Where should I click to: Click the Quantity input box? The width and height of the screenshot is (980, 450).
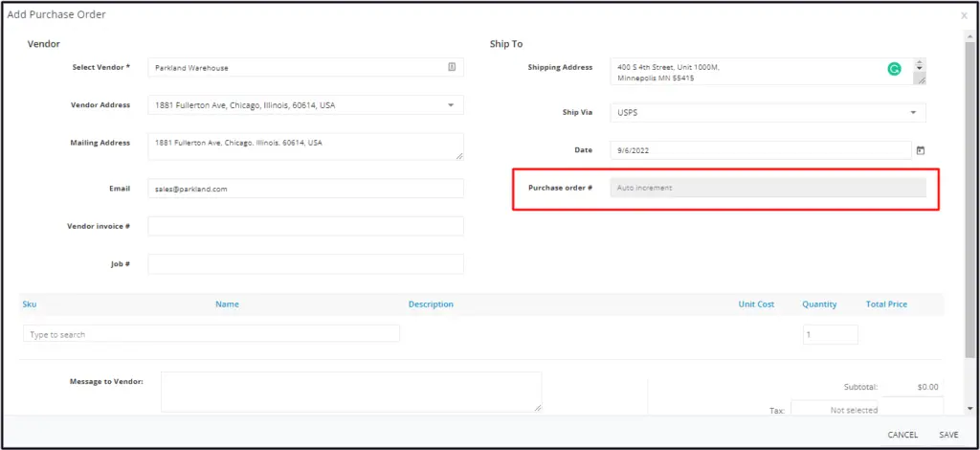click(x=830, y=334)
